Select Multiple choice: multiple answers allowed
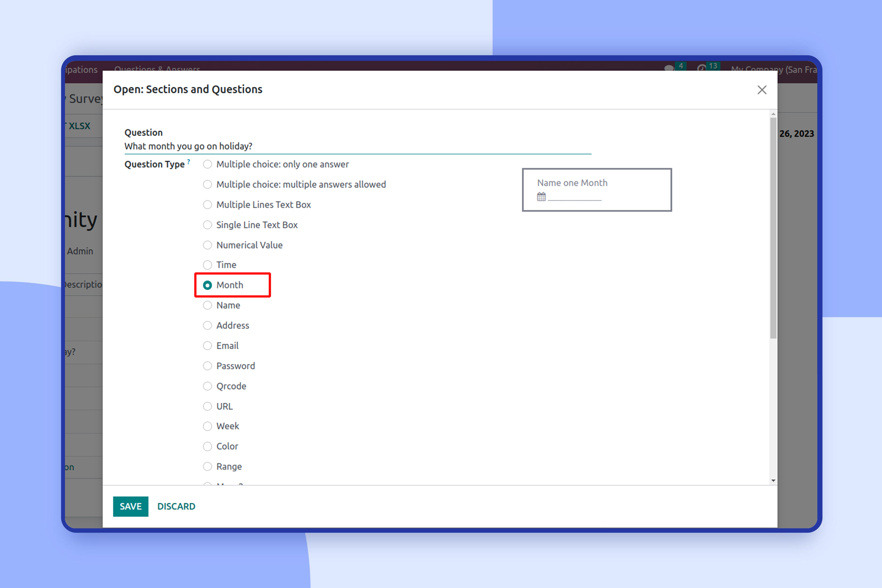This screenshot has width=882, height=588. coord(207,185)
